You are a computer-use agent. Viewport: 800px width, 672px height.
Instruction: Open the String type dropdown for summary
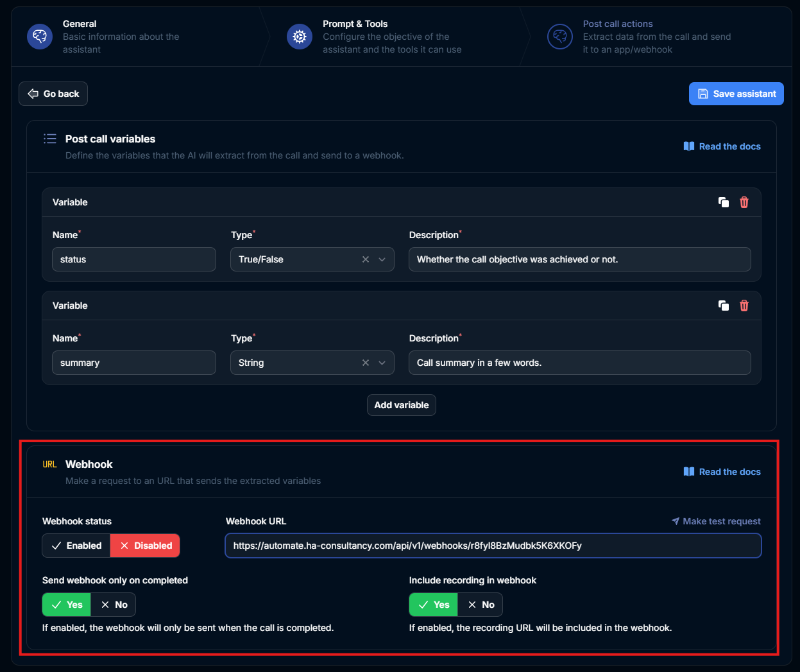(382, 363)
